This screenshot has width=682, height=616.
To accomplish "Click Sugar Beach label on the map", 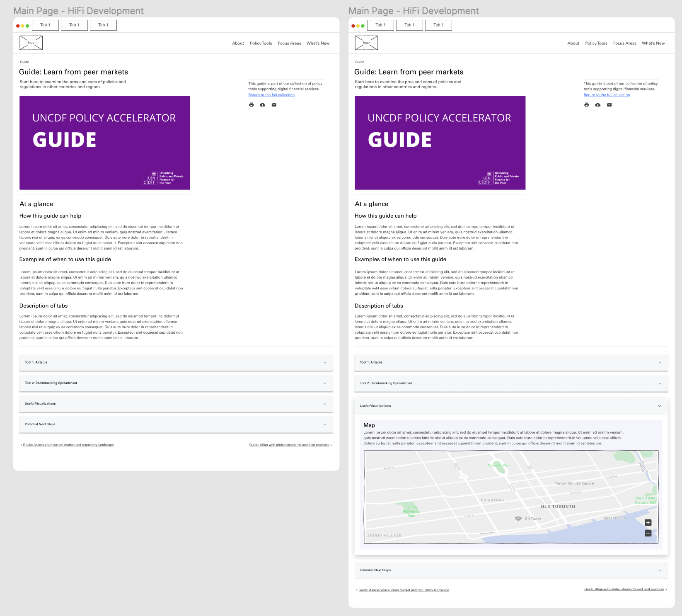I will click(615, 518).
